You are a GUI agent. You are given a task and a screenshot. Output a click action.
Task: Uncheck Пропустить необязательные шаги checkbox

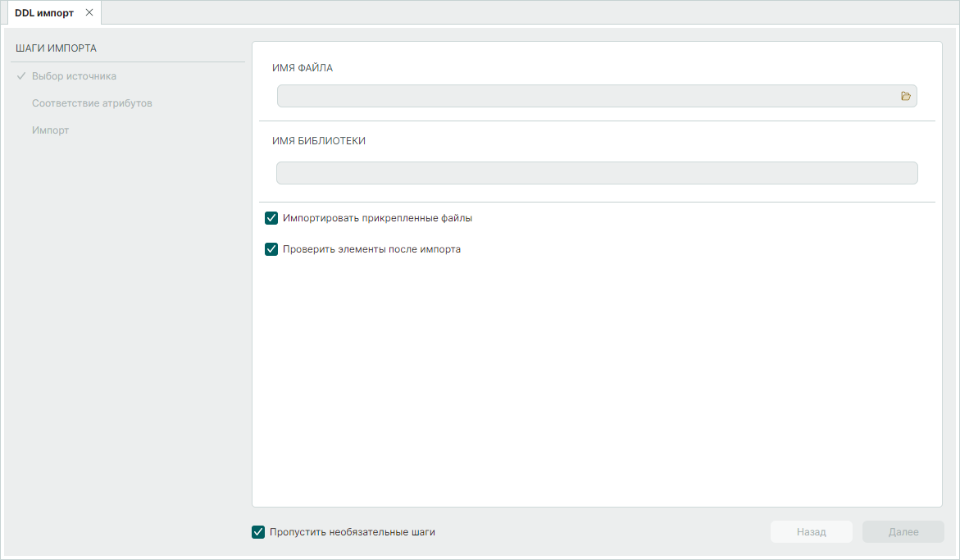point(258,532)
